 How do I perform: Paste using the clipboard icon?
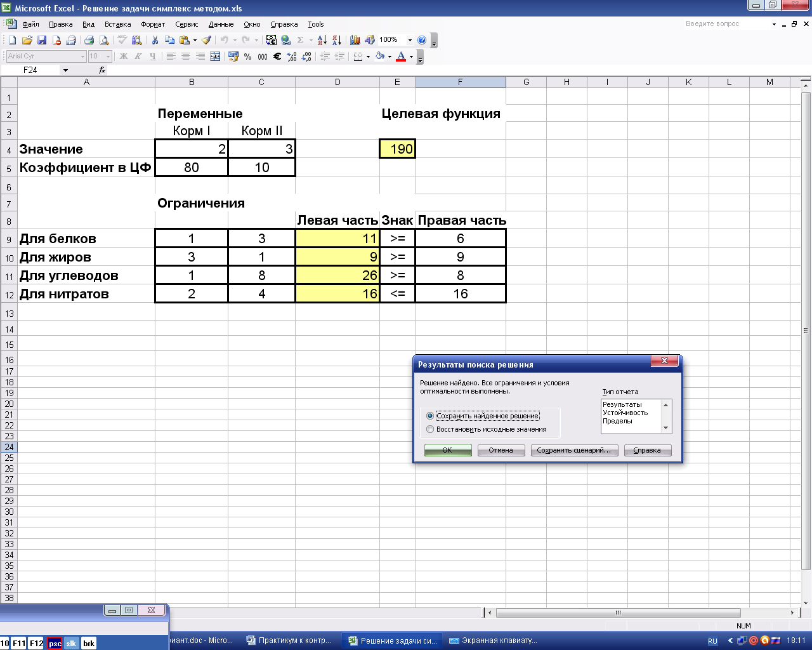pyautogui.click(x=185, y=40)
